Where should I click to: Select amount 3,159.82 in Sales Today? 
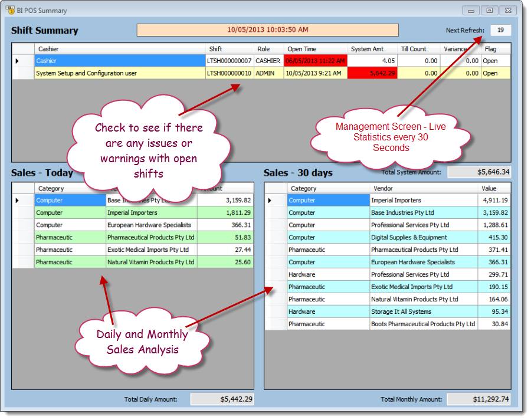click(x=225, y=201)
